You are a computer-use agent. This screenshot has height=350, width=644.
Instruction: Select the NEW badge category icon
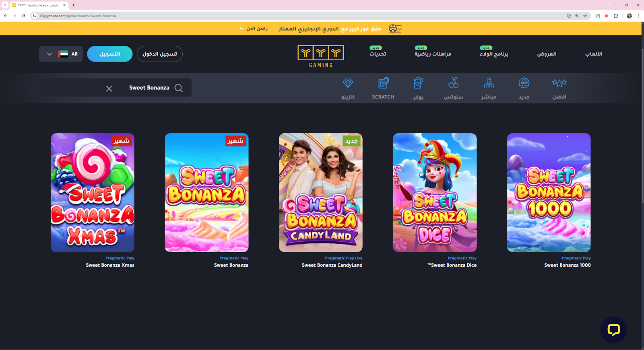(x=524, y=83)
